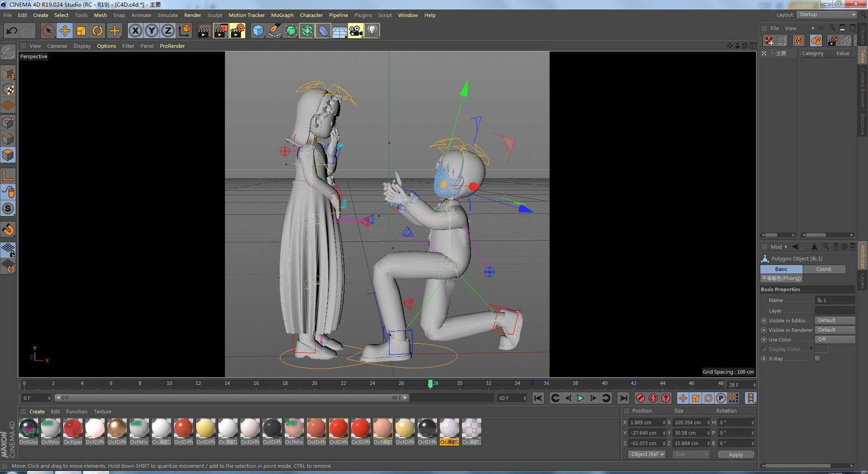Toggle the X-axis lock
This screenshot has width=868, height=474.
tap(135, 31)
